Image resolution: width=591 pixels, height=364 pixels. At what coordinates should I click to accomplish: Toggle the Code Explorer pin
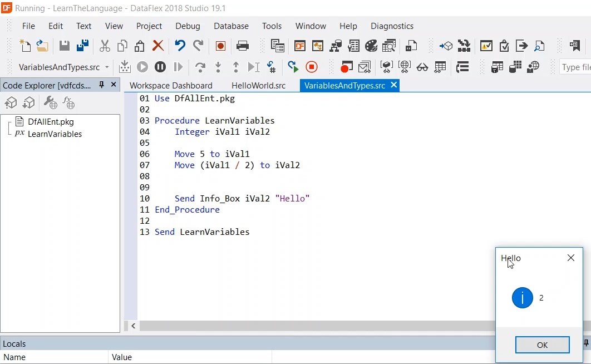[101, 85]
